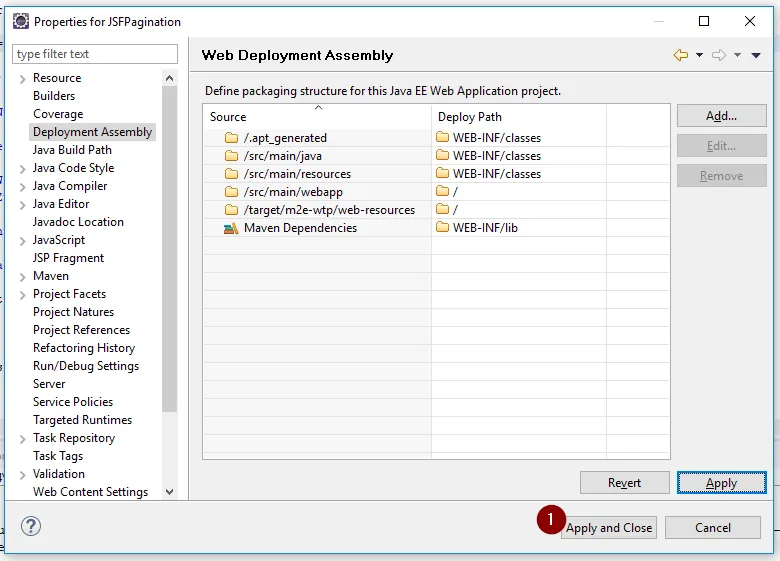Screen dimensions: 780x561
Task: Select Targeted Runtimes in the list
Action: coord(82,420)
